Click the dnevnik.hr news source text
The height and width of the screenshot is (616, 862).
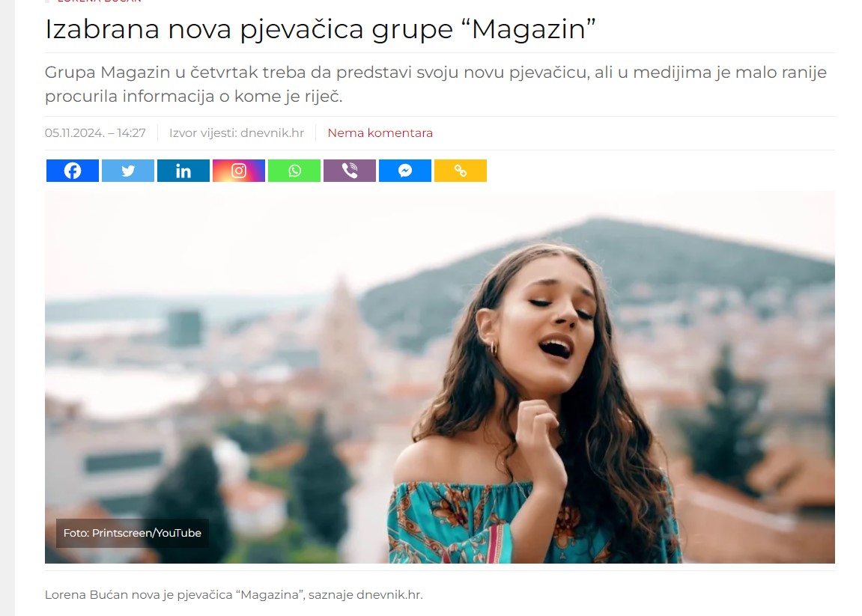point(272,133)
